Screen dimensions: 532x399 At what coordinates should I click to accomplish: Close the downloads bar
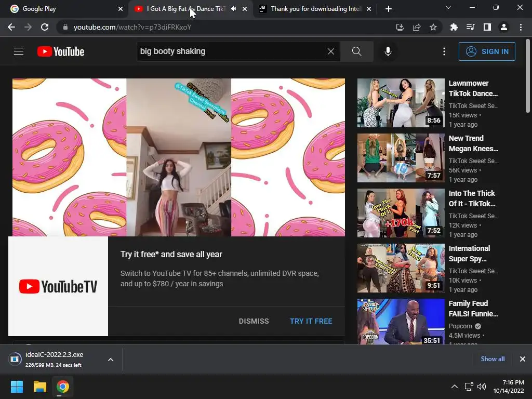pyautogui.click(x=523, y=358)
